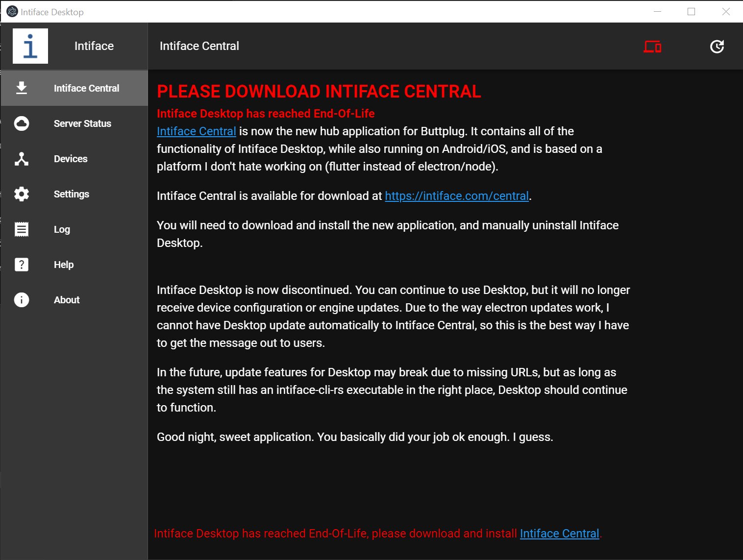
Task: Open the Intiface Central menu item
Action: click(74, 88)
